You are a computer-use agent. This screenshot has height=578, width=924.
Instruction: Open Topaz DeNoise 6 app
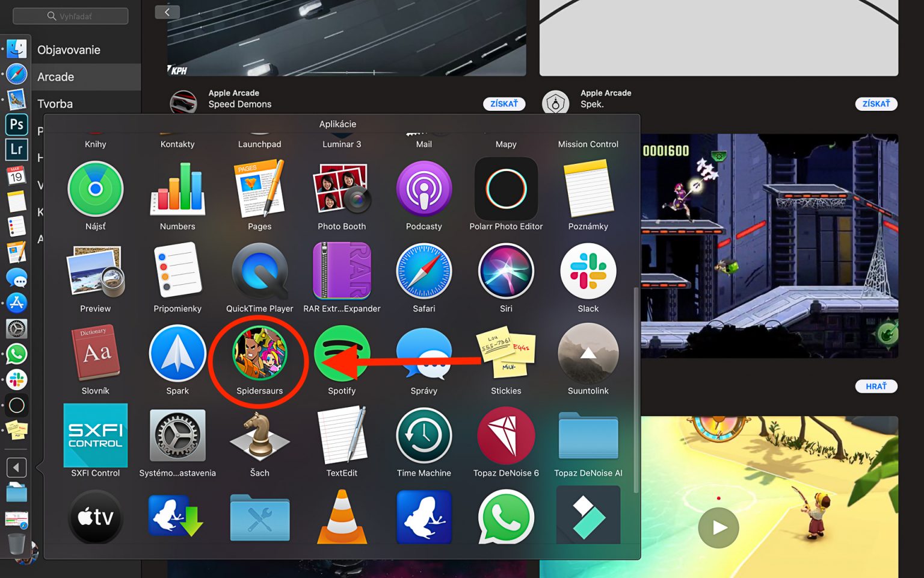(x=506, y=436)
